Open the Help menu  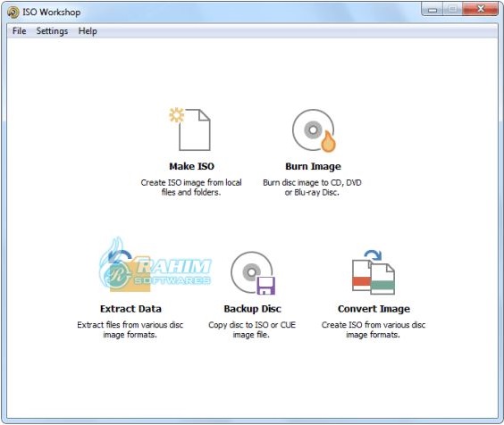click(88, 31)
